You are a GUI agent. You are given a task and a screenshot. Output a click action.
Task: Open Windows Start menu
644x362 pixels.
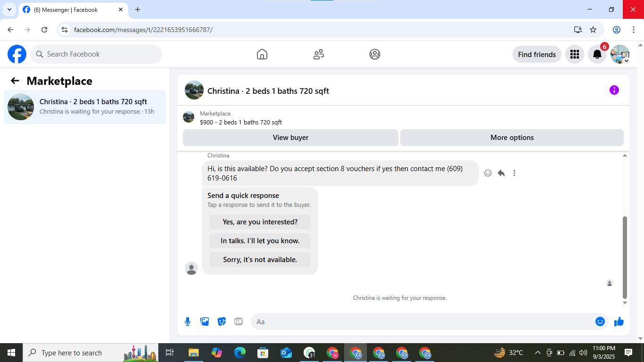[11, 353]
